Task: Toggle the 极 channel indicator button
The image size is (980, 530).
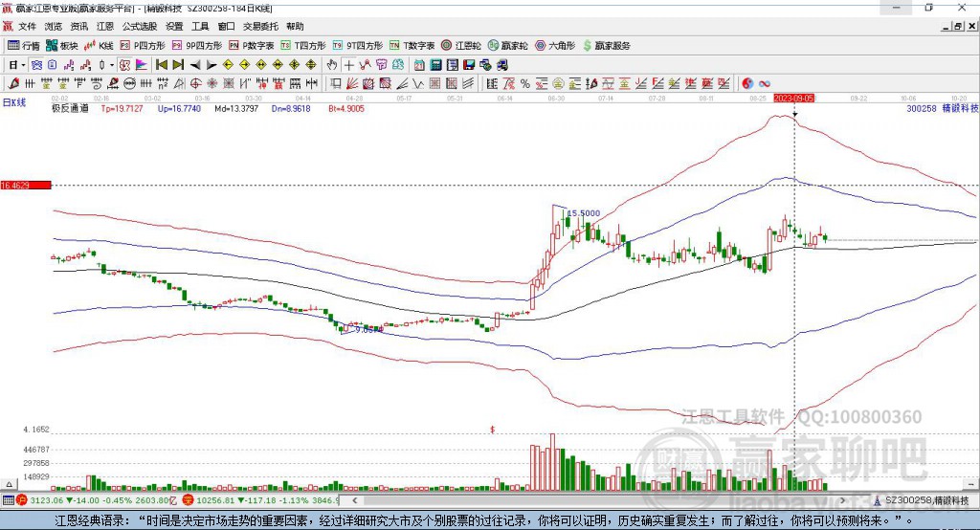Action: pos(124,65)
